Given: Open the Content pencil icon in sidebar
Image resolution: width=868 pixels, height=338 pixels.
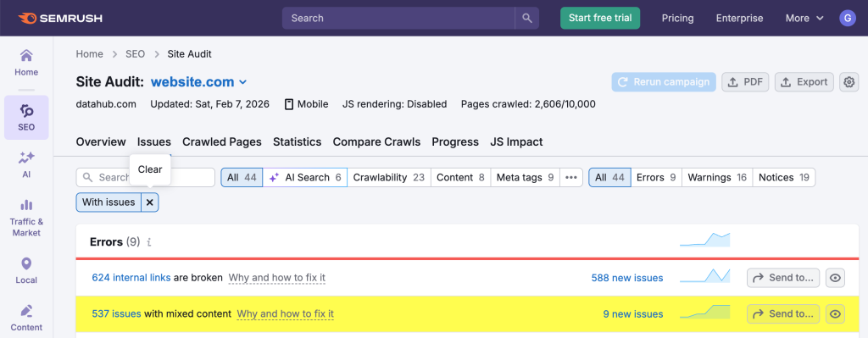Looking at the screenshot, I should [26, 310].
